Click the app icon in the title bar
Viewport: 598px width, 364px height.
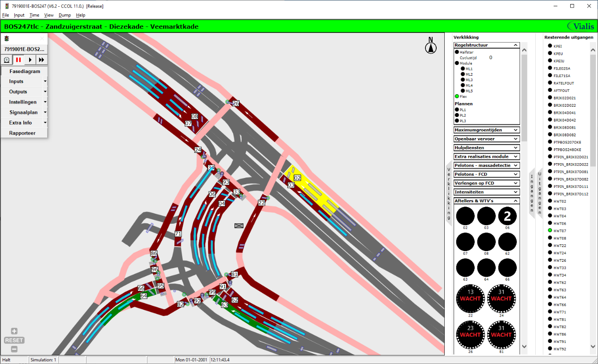tap(6, 6)
